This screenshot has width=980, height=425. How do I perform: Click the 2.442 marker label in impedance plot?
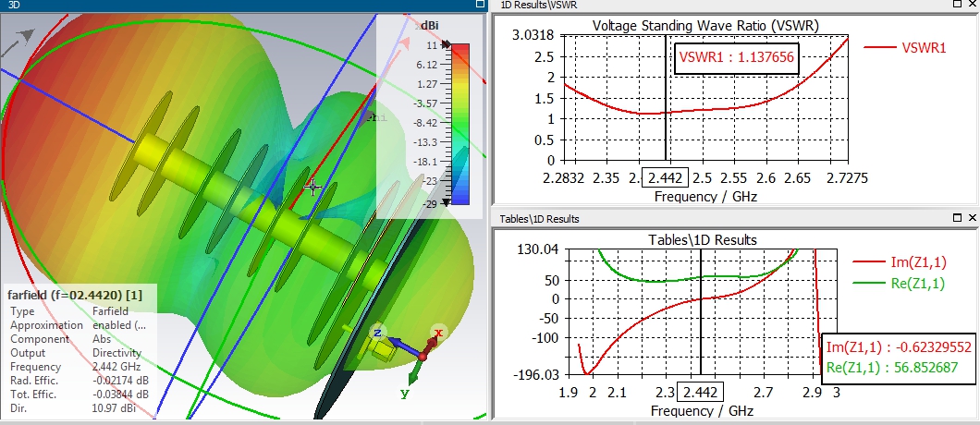pyautogui.click(x=701, y=393)
